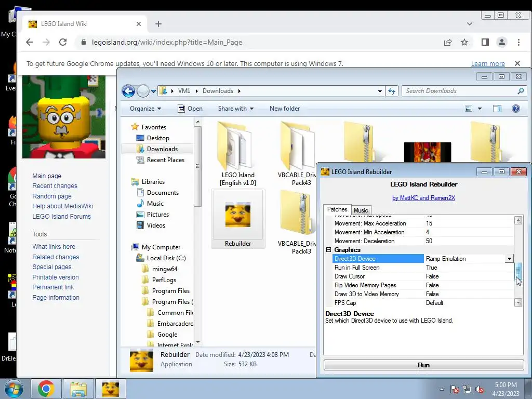Image resolution: width=532 pixels, height=399 pixels.
Task: Switch to the Music tab in Rebuilder
Action: [361, 210]
